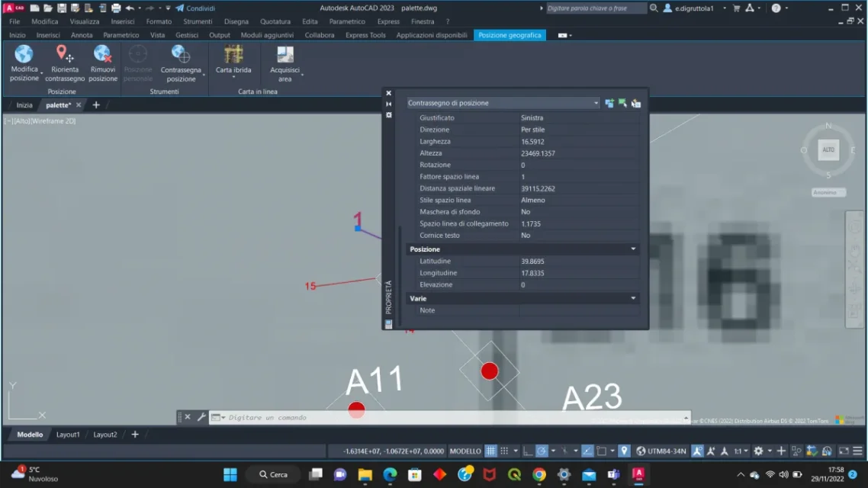868x488 pixels.
Task: Open the Contrassegno di posizione object dropdown
Action: pos(503,103)
